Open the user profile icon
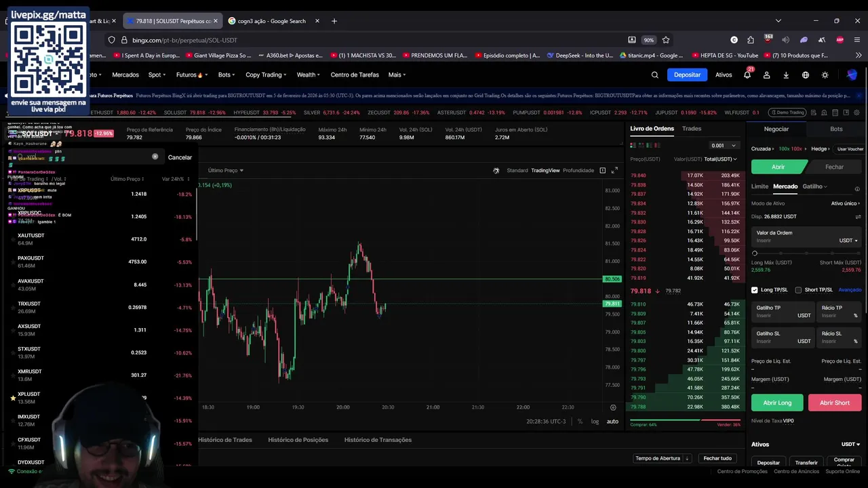Viewport: 868px width, 488px height. (766, 75)
